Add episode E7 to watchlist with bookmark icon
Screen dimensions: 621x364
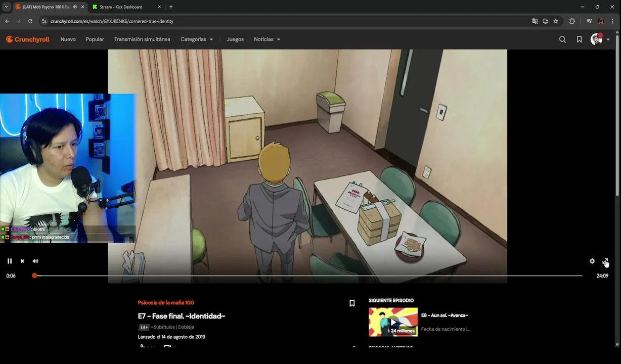(x=352, y=303)
